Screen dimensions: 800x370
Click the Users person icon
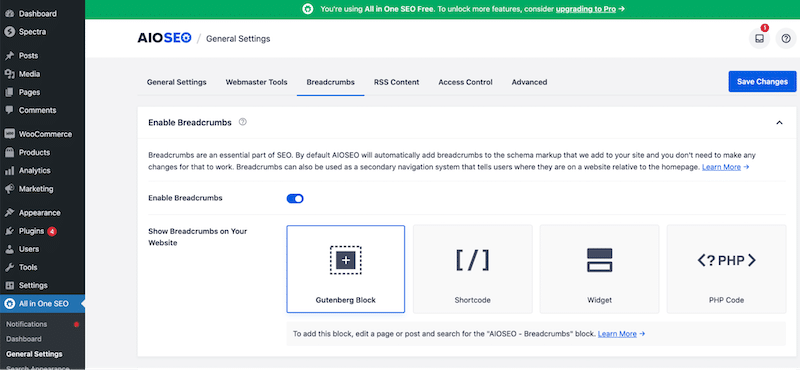coord(9,249)
